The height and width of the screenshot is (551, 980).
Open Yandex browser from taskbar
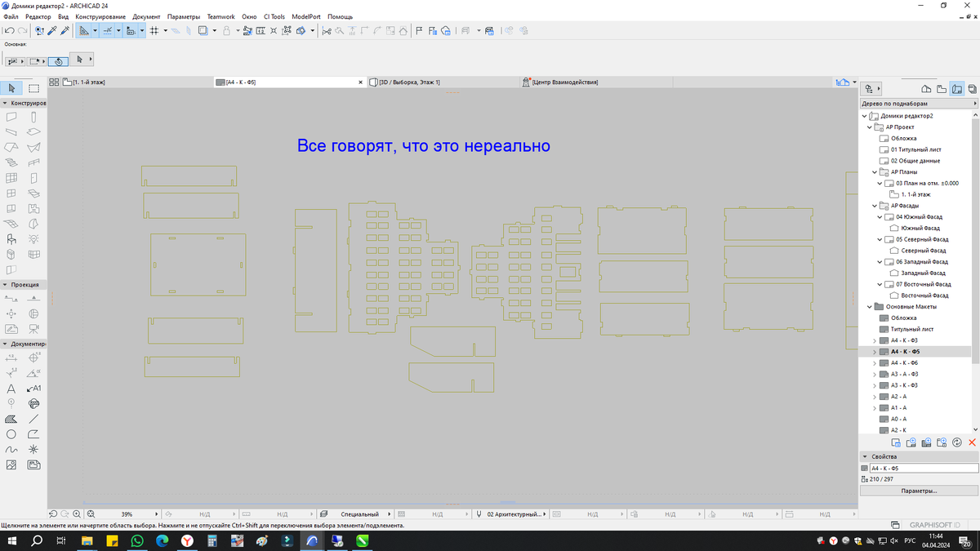(x=187, y=541)
